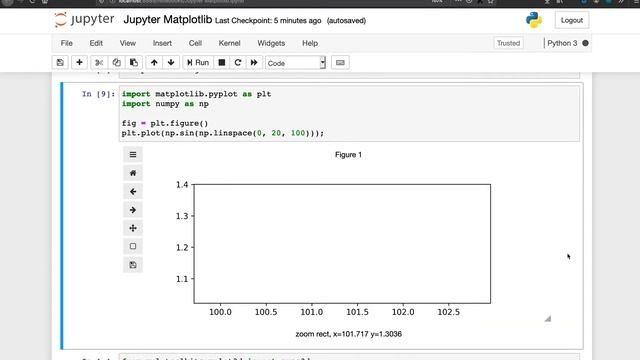Click the Logout button

[571, 20]
